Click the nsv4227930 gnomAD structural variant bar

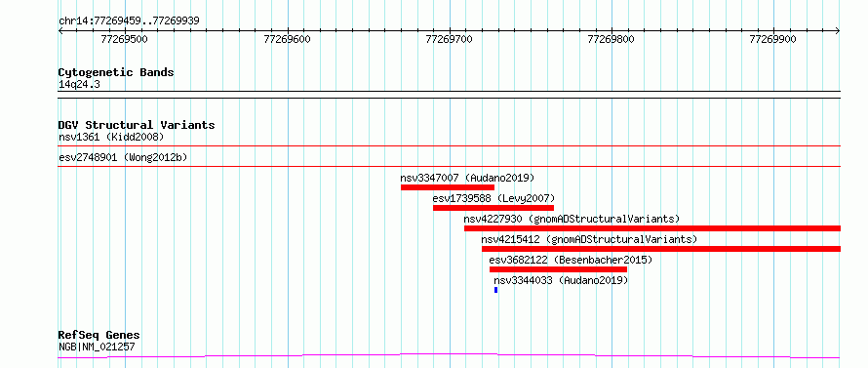tap(652, 228)
